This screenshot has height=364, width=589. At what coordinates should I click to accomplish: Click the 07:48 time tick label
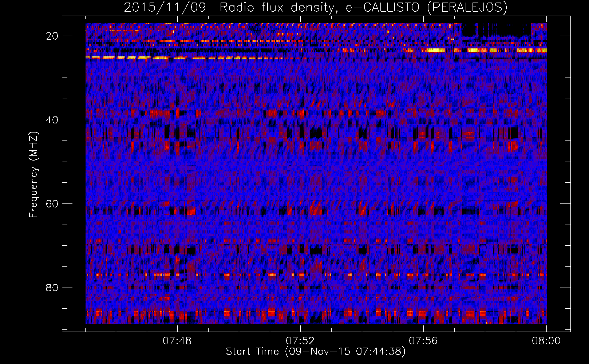(x=177, y=341)
